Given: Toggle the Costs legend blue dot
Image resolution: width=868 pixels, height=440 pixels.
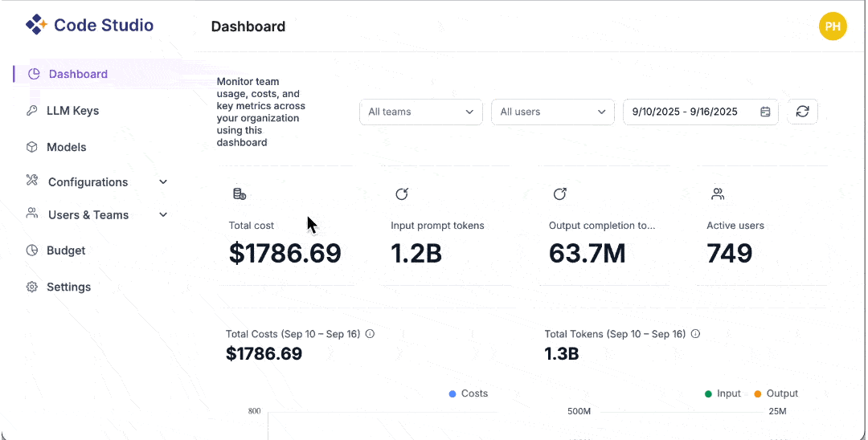Looking at the screenshot, I should (452, 394).
